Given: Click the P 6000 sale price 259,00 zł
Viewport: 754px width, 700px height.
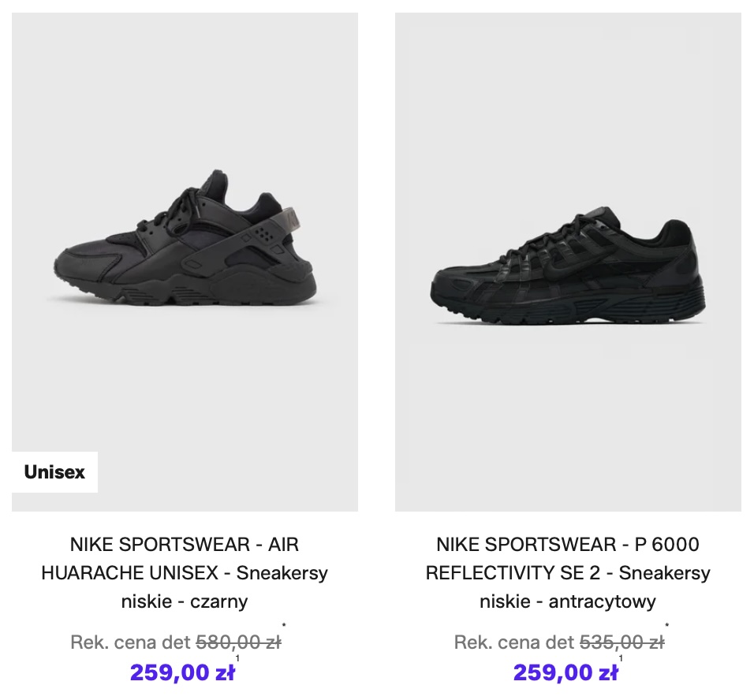Looking at the screenshot, I should coord(565,672).
